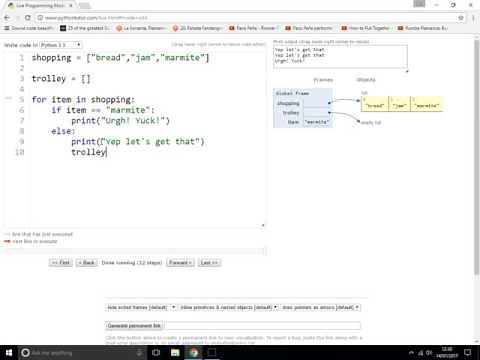
Task: Open File Explorer from the taskbar
Action: [175, 353]
